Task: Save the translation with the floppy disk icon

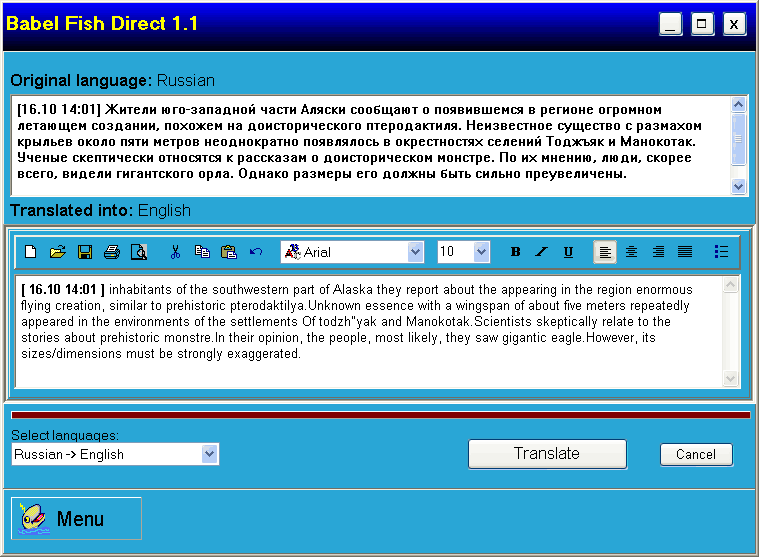Action: (x=84, y=252)
